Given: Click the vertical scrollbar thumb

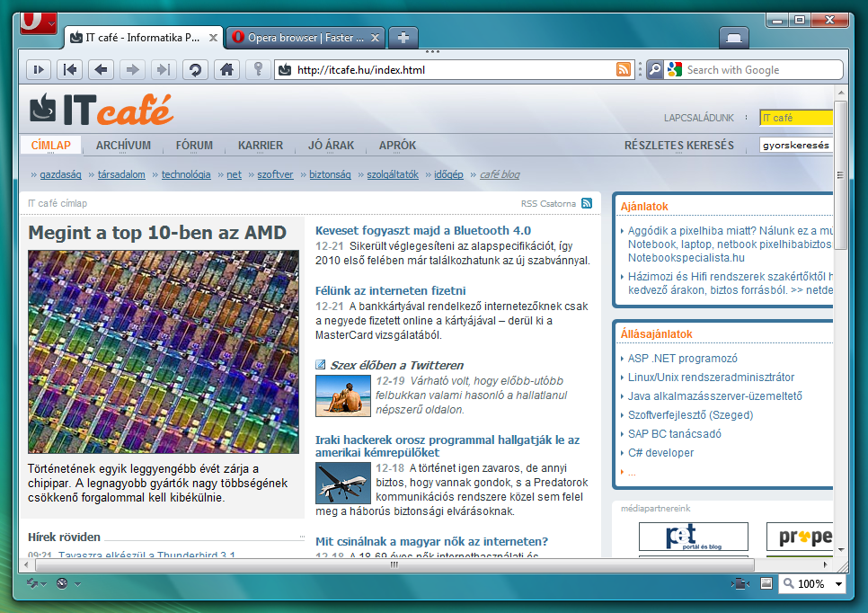Looking at the screenshot, I should click(840, 175).
